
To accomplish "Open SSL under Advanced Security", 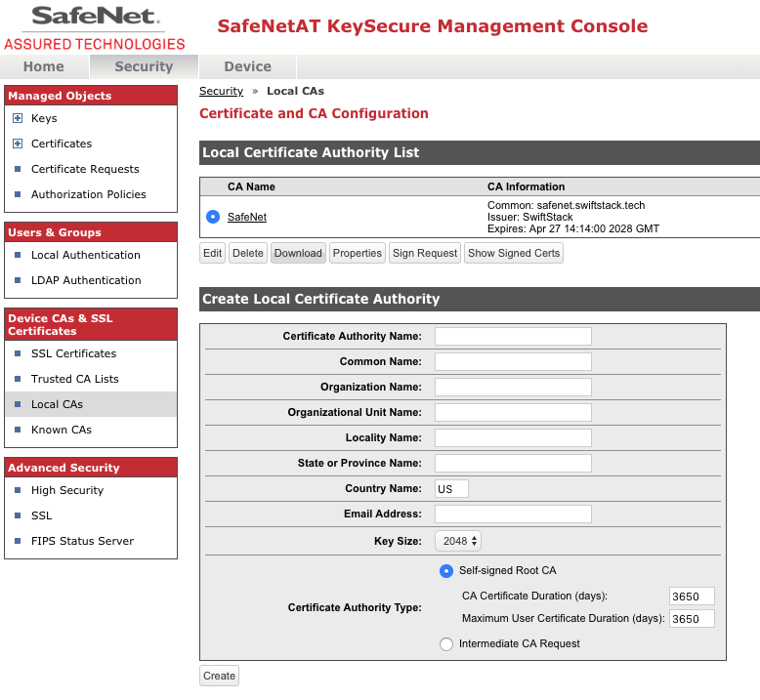I will tap(42, 515).
